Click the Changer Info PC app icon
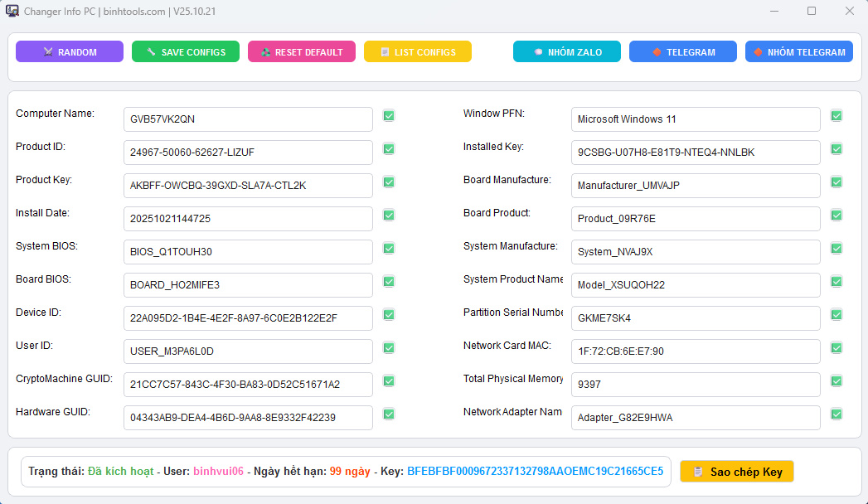This screenshot has height=504, width=868. pos(12,12)
